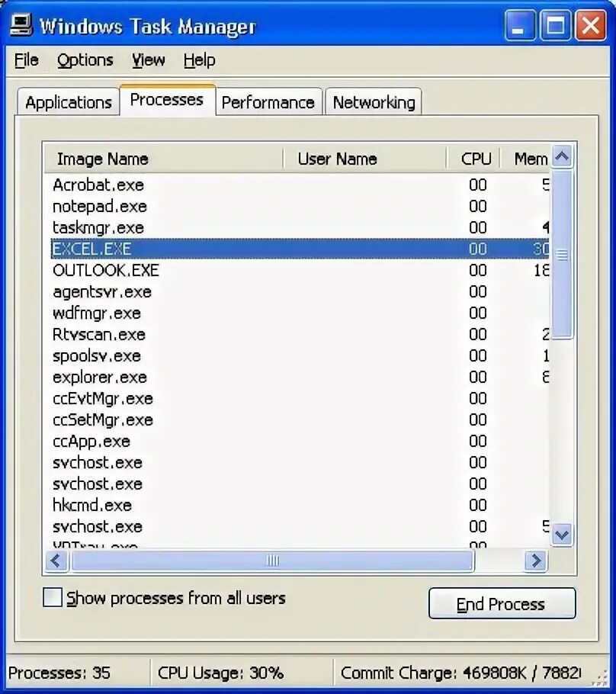The width and height of the screenshot is (616, 694).
Task: Click the Processes: 35 status entry
Action: [78, 673]
